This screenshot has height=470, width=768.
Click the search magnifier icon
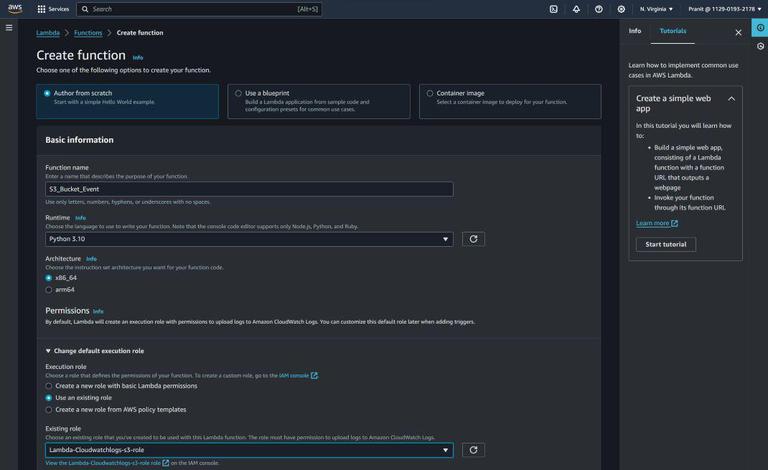[x=85, y=9]
